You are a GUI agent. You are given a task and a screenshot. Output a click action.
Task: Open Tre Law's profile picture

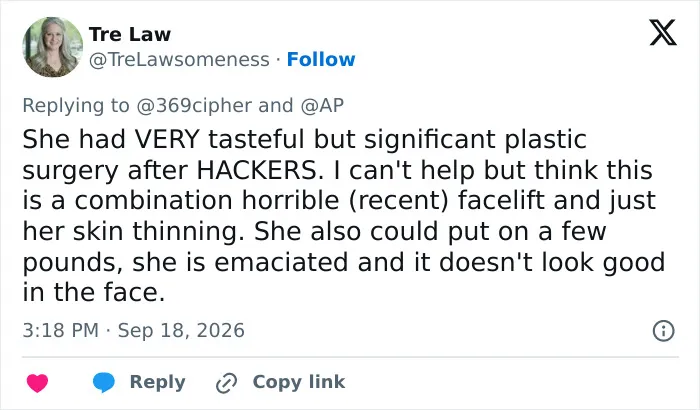pyautogui.click(x=53, y=47)
